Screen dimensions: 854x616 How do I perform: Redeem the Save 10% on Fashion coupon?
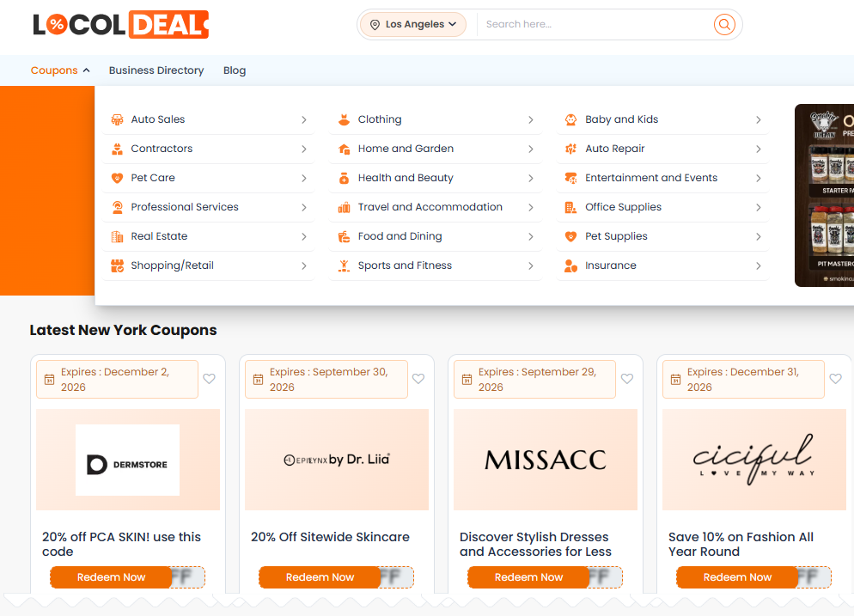click(737, 577)
